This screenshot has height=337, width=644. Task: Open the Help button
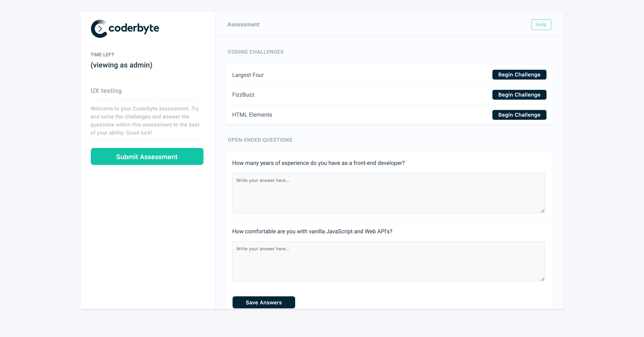[x=541, y=25]
